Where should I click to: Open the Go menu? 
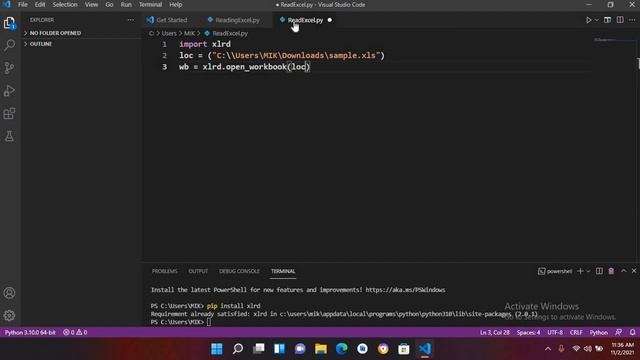(109, 4)
